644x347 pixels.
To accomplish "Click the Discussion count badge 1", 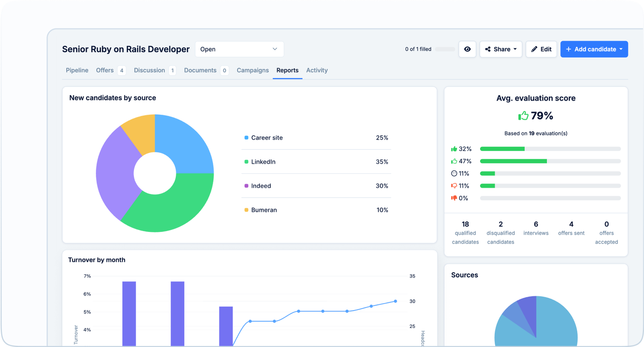I will [172, 70].
